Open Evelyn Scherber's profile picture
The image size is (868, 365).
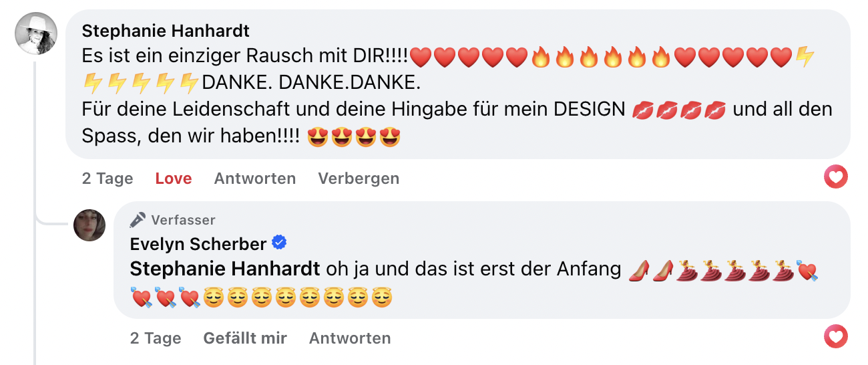click(x=89, y=225)
